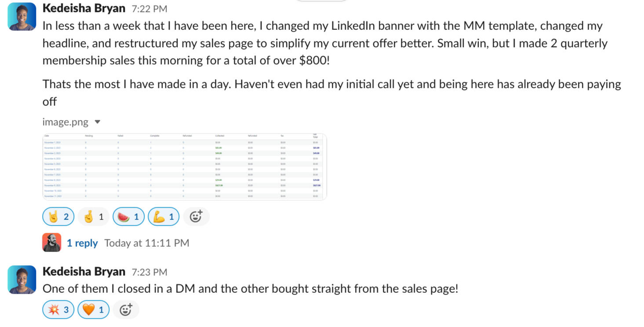Click the 7:23 PM message timestamp

coord(149,272)
